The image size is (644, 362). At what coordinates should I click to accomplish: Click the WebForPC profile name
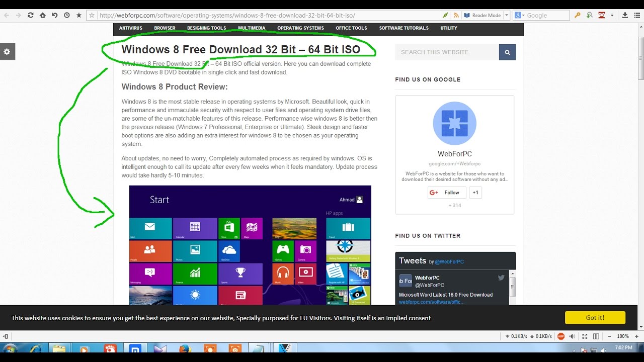click(x=455, y=154)
